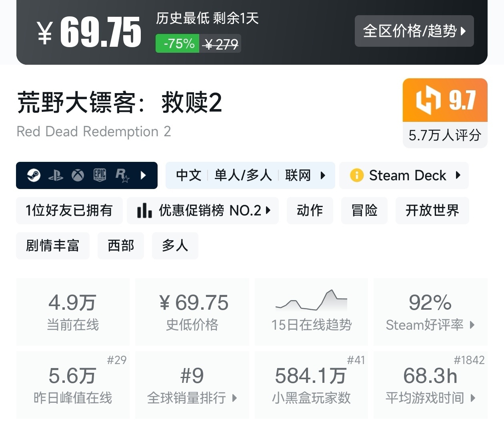504x424 pixels.
Task: Select the 动作 genre tag
Action: coord(310,210)
